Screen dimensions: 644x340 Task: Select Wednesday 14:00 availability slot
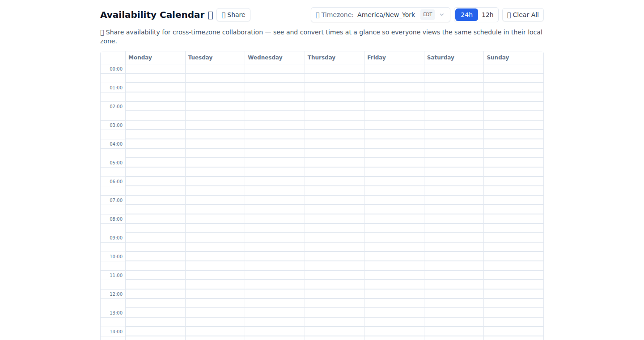[275, 332]
